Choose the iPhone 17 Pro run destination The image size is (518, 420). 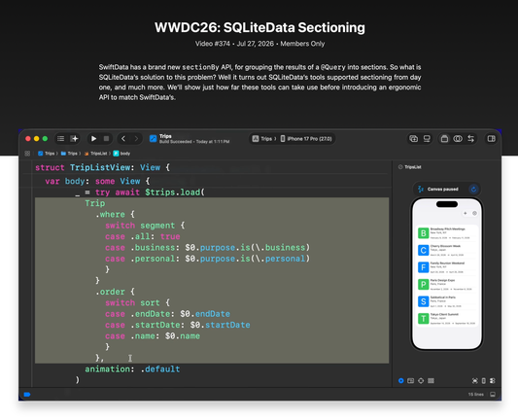click(306, 139)
